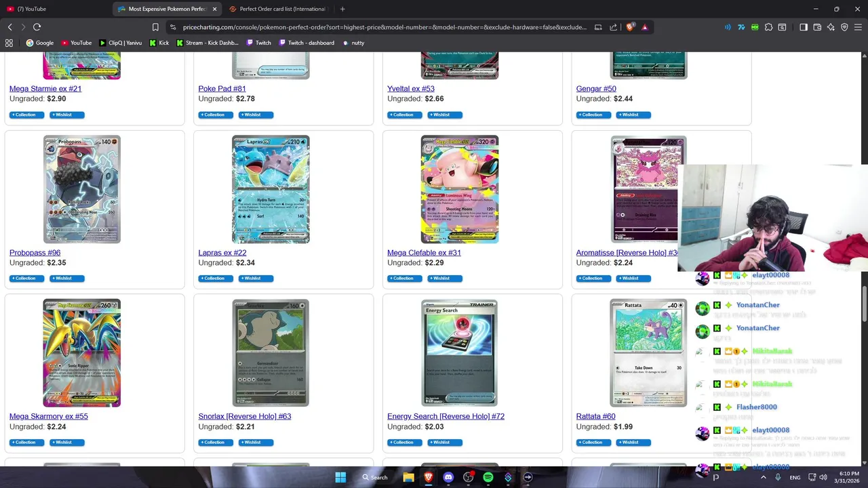
Task: Open Mega Skarmory ex #55 link
Action: (x=49, y=416)
